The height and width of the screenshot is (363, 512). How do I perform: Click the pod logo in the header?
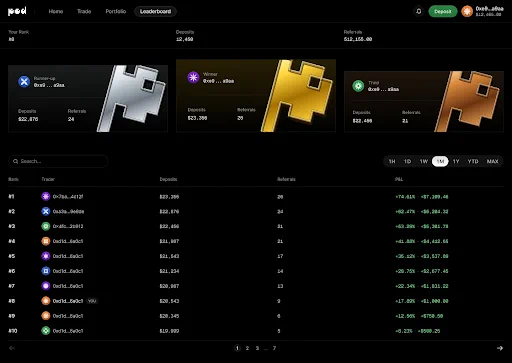tap(17, 11)
